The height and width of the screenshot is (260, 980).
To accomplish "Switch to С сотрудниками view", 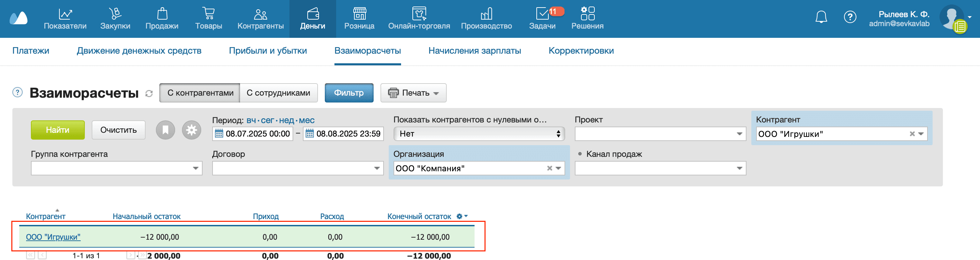I will [278, 93].
